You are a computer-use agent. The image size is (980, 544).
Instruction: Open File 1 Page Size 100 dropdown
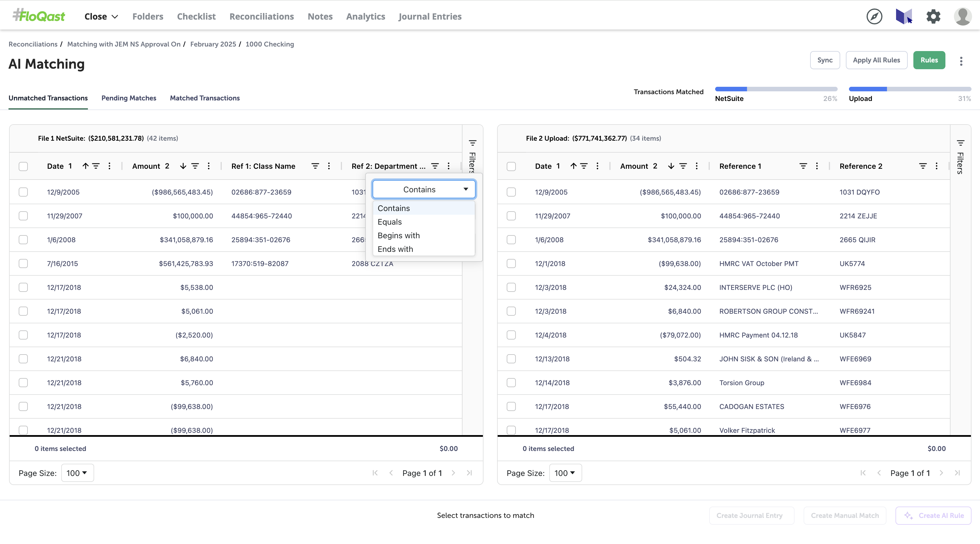[77, 473]
